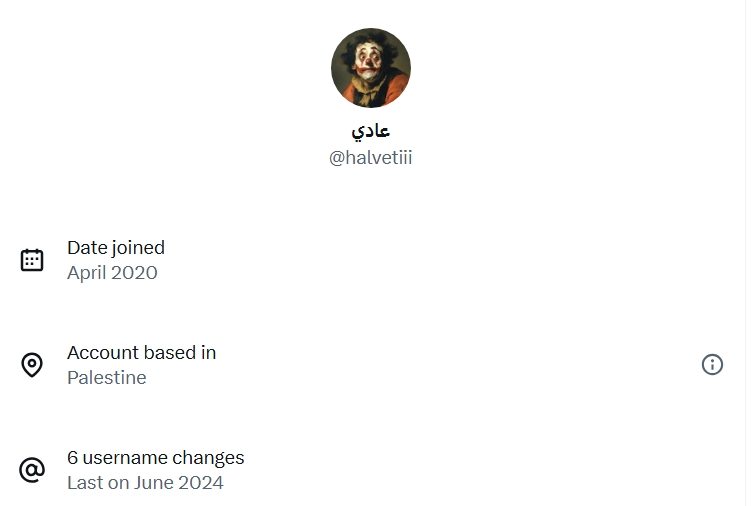Click the clown profile avatar
The image size is (751, 506).
pyautogui.click(x=371, y=68)
